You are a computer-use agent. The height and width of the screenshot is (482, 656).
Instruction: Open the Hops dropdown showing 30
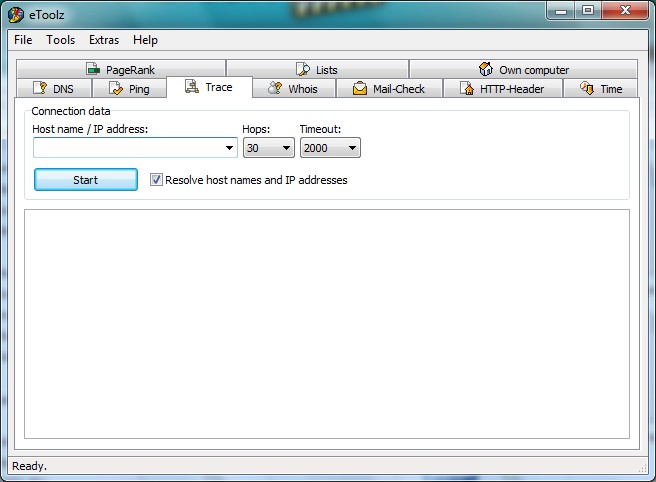click(269, 148)
